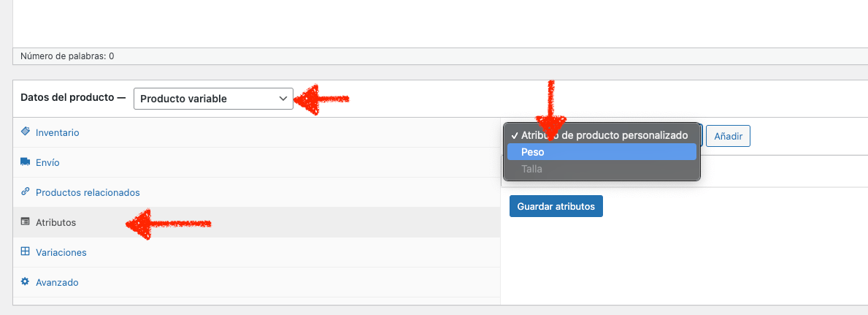Select the Variaciones tab label
The image size is (868, 315).
[61, 253]
